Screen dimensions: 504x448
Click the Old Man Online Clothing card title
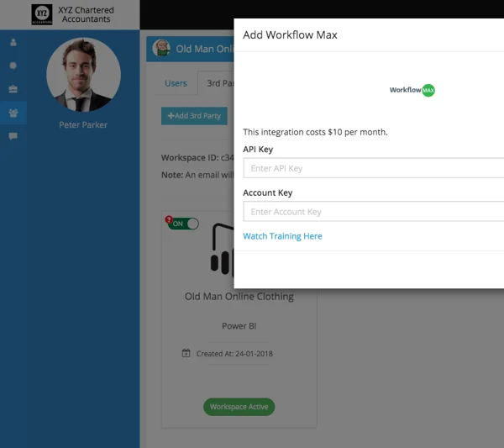[x=239, y=296]
